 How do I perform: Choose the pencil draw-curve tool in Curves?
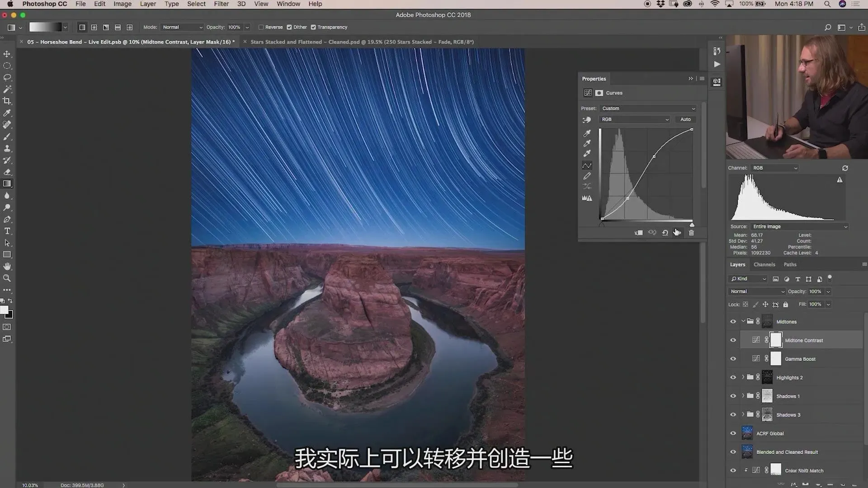(x=587, y=176)
